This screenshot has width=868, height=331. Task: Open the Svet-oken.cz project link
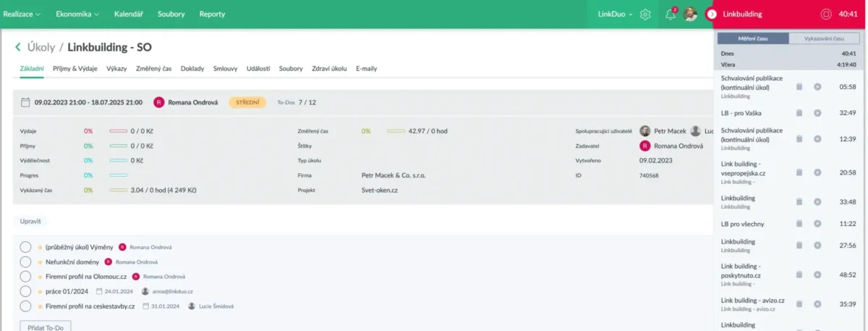380,190
